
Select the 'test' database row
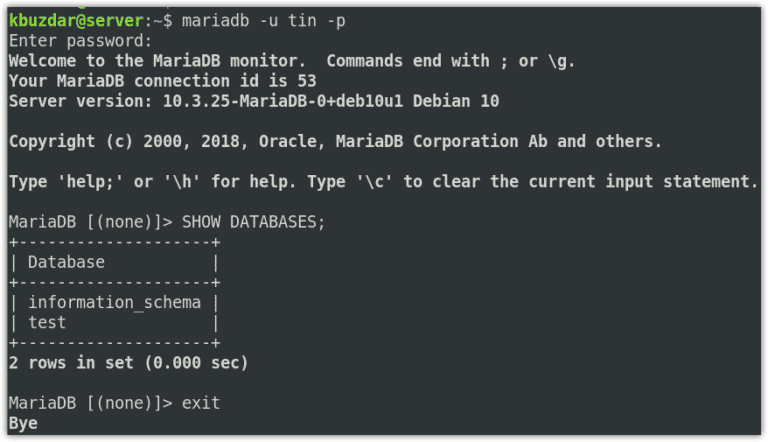point(114,322)
